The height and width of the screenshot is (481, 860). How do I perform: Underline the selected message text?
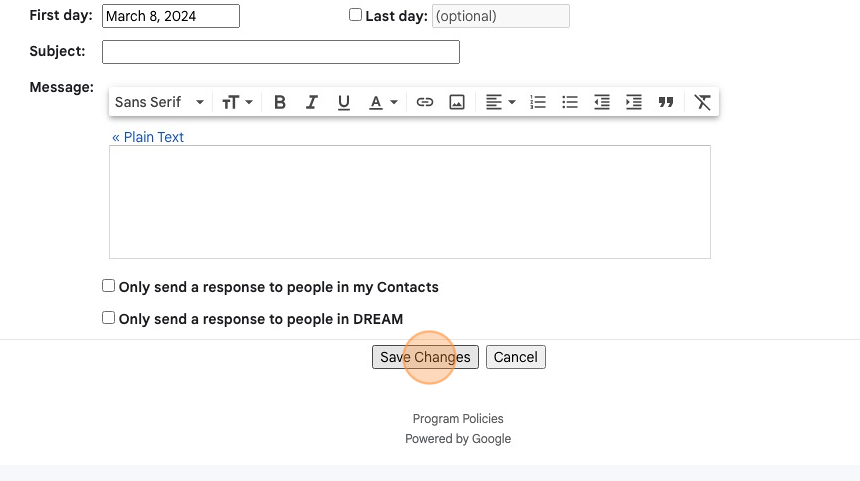pyautogui.click(x=343, y=102)
